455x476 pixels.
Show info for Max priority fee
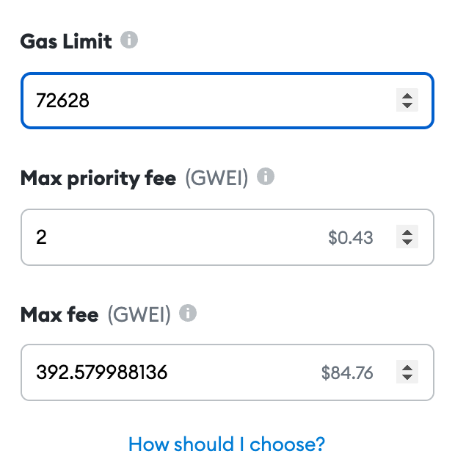click(266, 176)
